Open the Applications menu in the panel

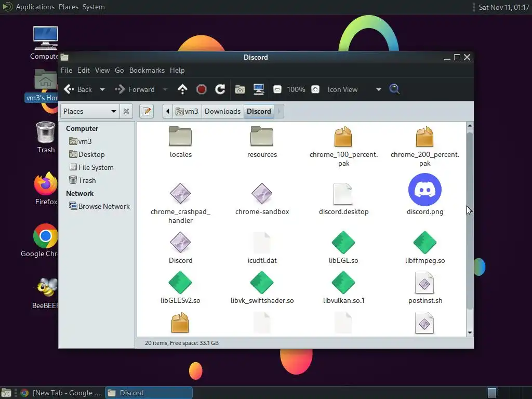35,7
